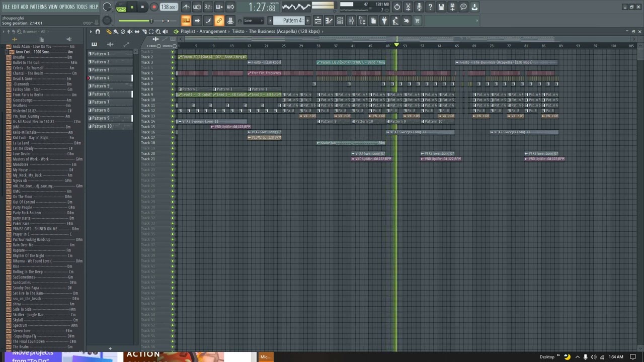Mute Track 2 using its green LED
The height and width of the screenshot is (362, 644).
click(x=173, y=57)
